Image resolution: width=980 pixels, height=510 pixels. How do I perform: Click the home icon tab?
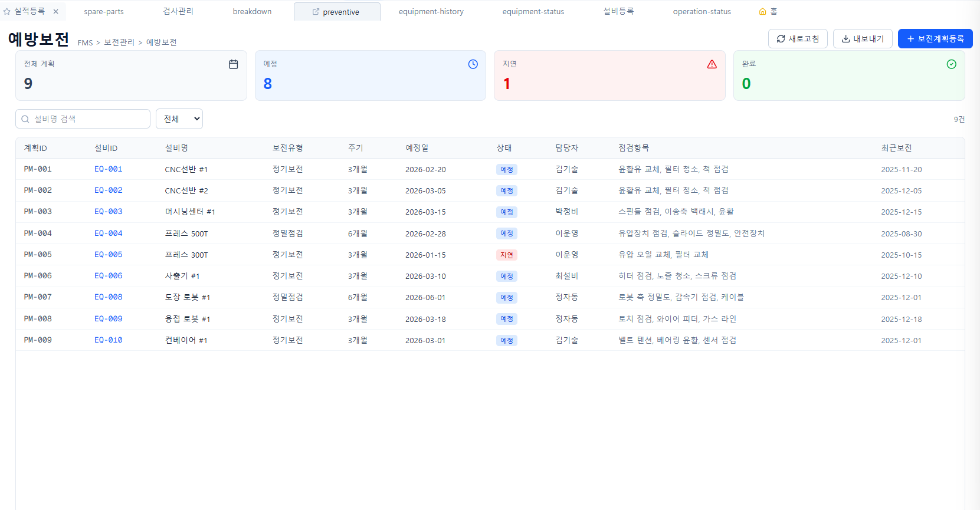(768, 11)
